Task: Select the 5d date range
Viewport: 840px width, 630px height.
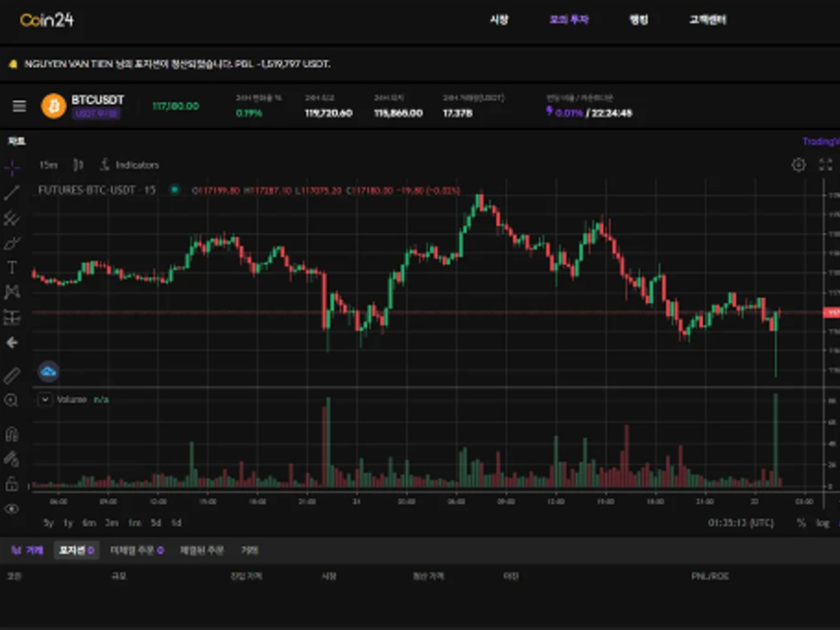Action: coord(156,522)
